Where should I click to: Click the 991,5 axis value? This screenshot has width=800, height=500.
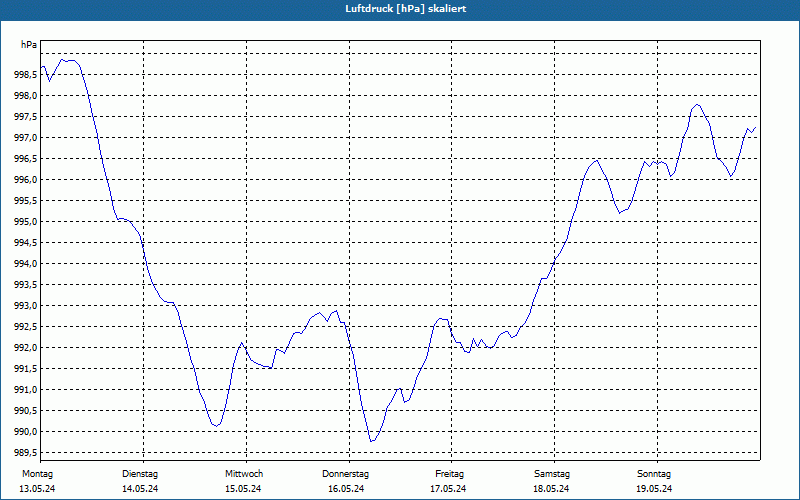pyautogui.click(x=25, y=369)
